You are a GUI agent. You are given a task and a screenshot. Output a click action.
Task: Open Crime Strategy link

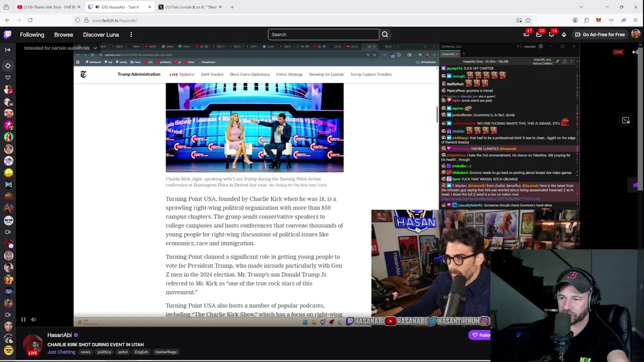coord(289,74)
